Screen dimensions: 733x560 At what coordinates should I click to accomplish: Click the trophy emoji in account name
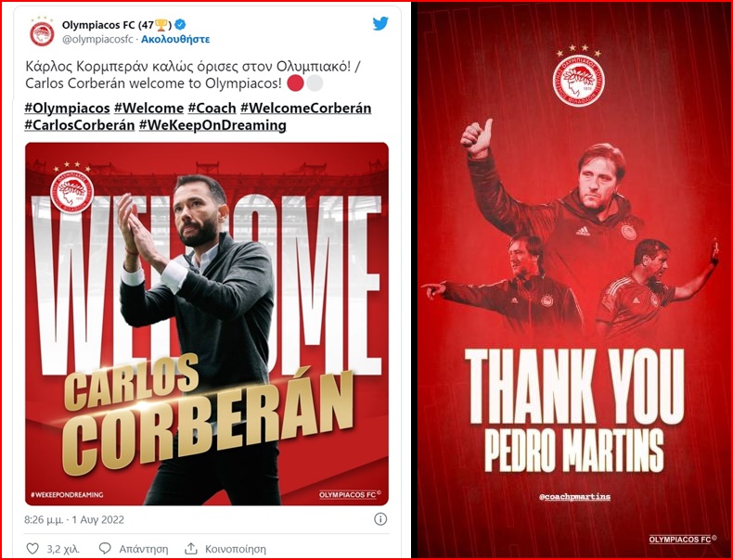[x=161, y=24]
